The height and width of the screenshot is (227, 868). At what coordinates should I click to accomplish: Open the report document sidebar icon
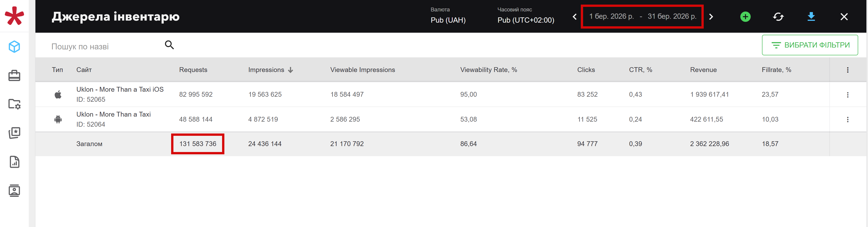click(14, 162)
